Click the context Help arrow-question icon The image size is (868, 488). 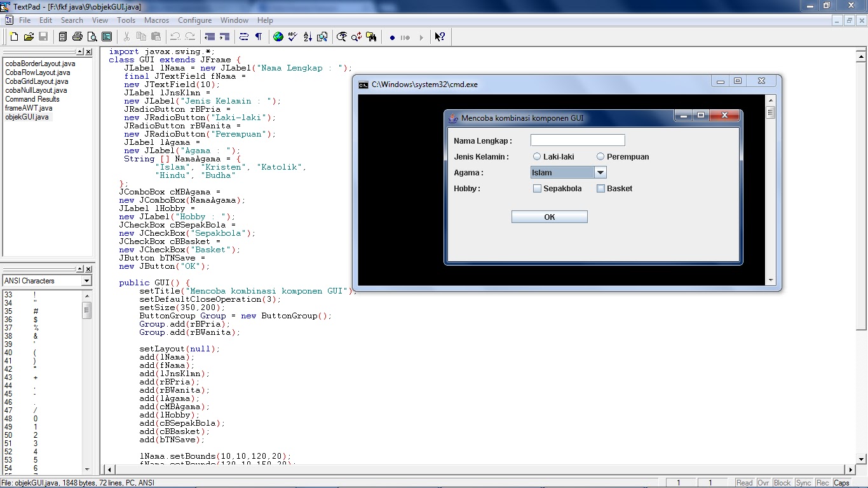click(x=440, y=37)
